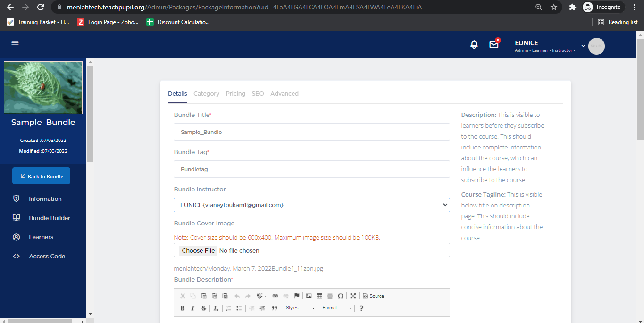The image size is (644, 323).
Task: Toggle strikethrough formatting in editor
Action: click(x=203, y=308)
